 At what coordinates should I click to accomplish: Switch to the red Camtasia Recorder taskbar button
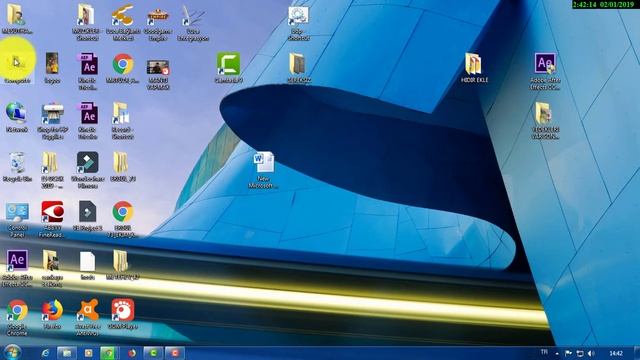(175, 353)
